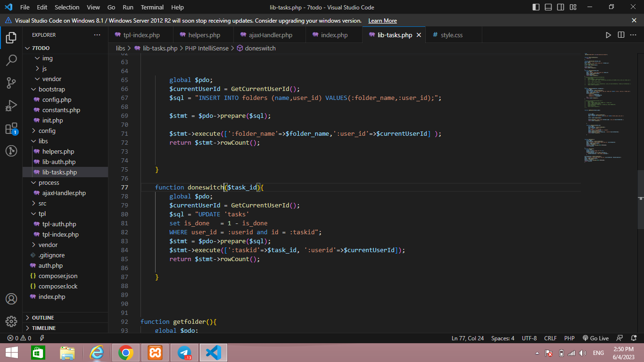Open constants.php in the explorer
The width and height of the screenshot is (644, 362).
(x=65, y=110)
